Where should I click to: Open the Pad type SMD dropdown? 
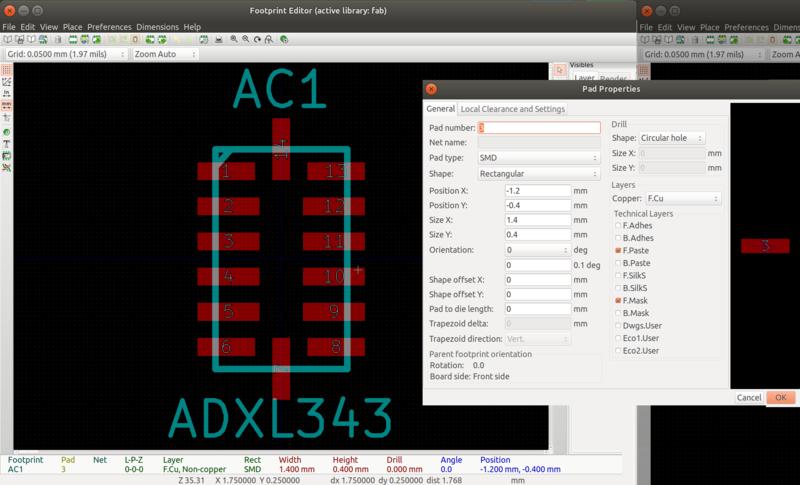(x=539, y=158)
